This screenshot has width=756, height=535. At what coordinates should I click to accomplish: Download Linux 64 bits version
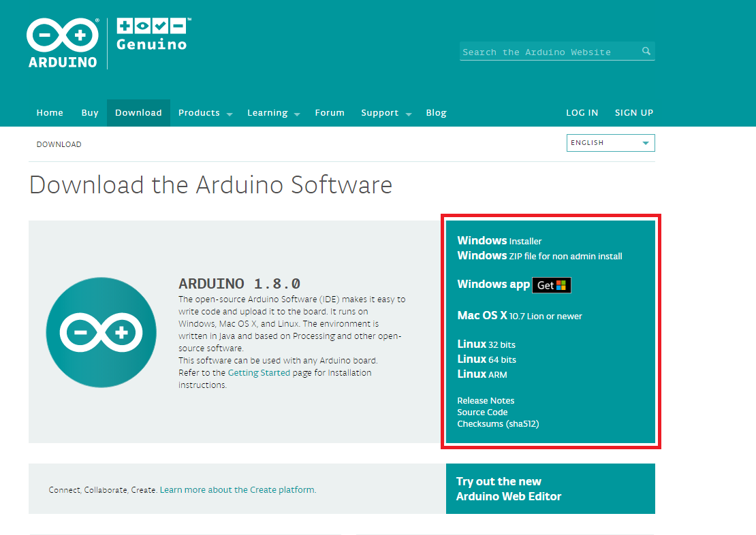(x=486, y=359)
